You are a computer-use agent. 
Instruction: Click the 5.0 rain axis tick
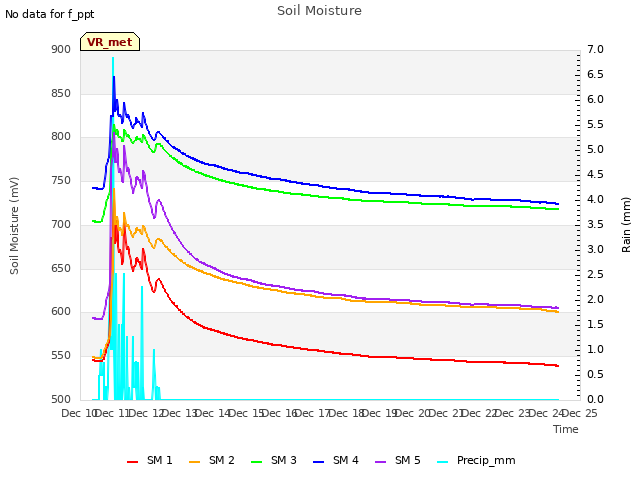tap(595, 150)
